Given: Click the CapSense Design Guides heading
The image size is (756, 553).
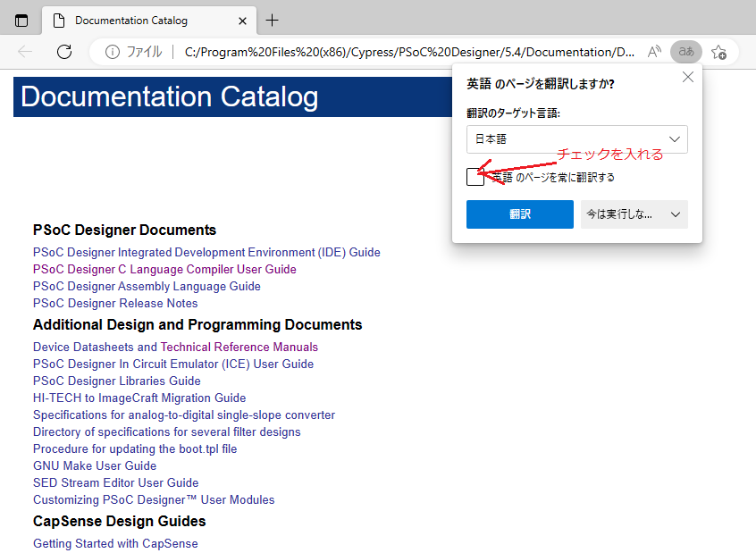Looking at the screenshot, I should point(119,521).
